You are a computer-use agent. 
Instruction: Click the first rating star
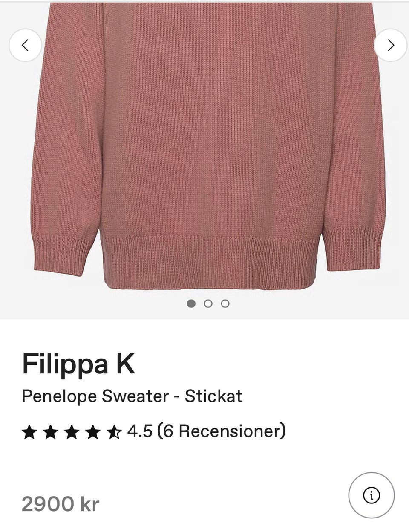[x=29, y=432]
